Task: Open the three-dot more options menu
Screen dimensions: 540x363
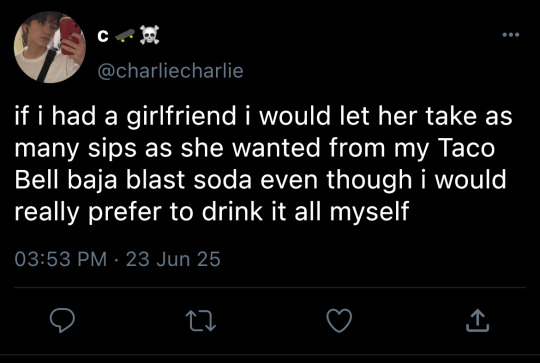Action: coord(511,34)
